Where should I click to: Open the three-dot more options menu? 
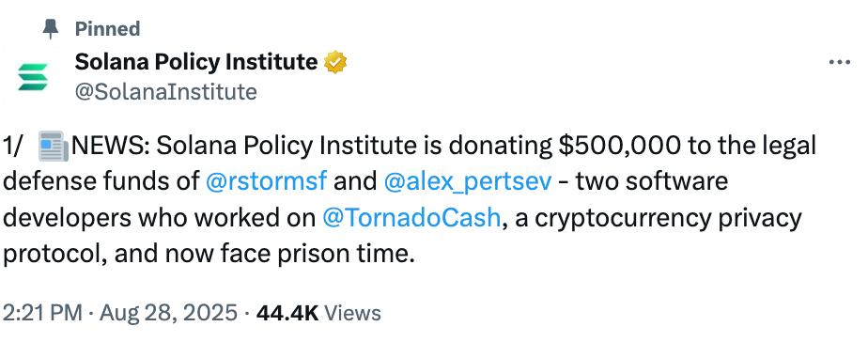pos(839,63)
